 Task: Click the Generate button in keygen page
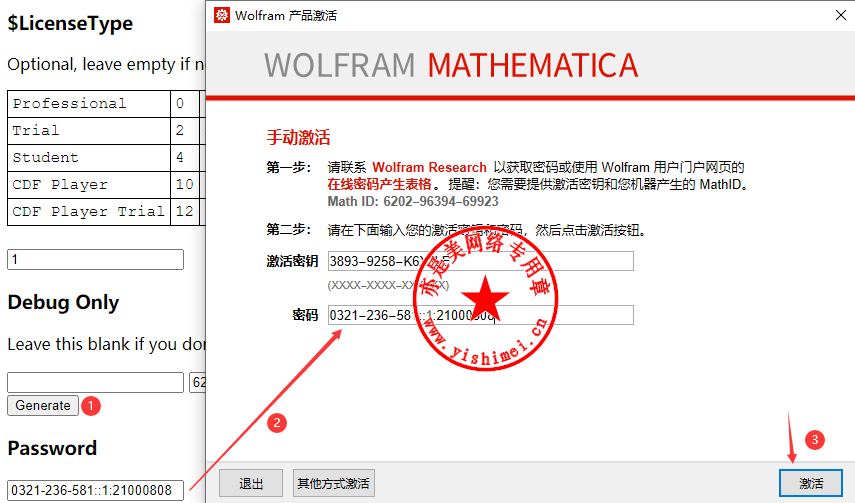click(43, 405)
